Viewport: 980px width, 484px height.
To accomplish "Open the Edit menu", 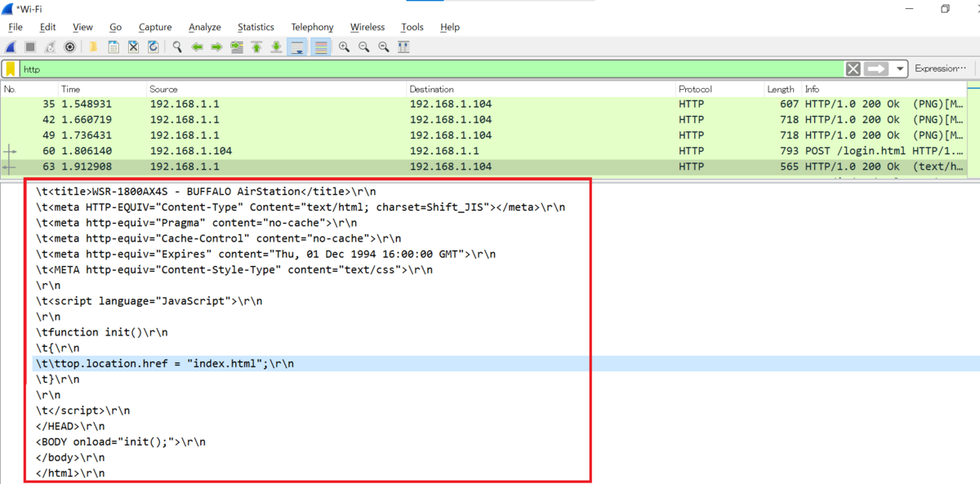I will pyautogui.click(x=48, y=27).
